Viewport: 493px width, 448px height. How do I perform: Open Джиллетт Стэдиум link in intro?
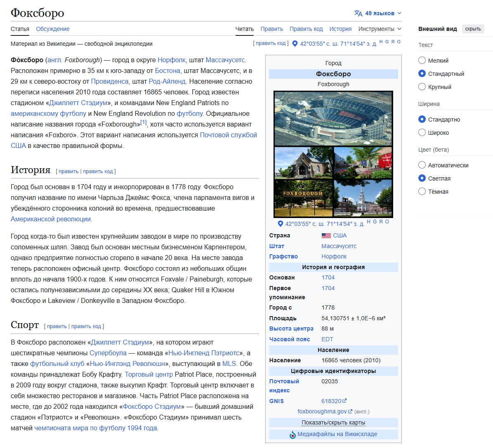78,103
